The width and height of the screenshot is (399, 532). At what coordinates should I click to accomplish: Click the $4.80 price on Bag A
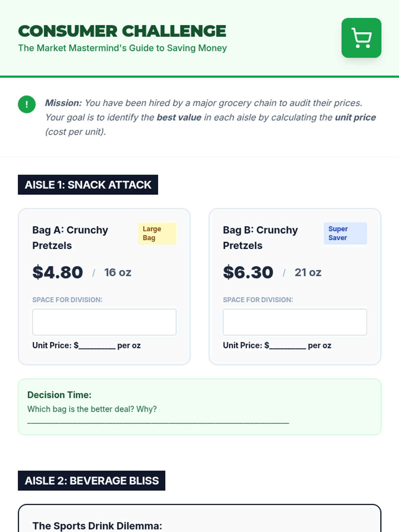(x=58, y=272)
